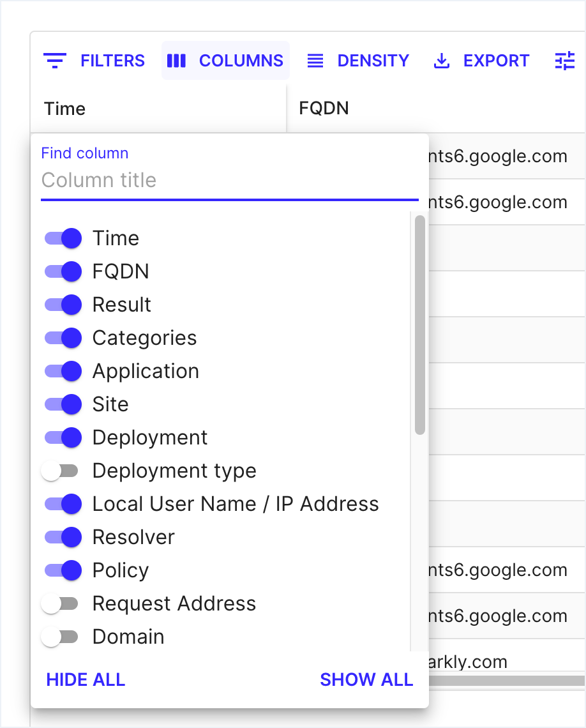Click the Export download icon
This screenshot has height=728, width=586.
[441, 60]
